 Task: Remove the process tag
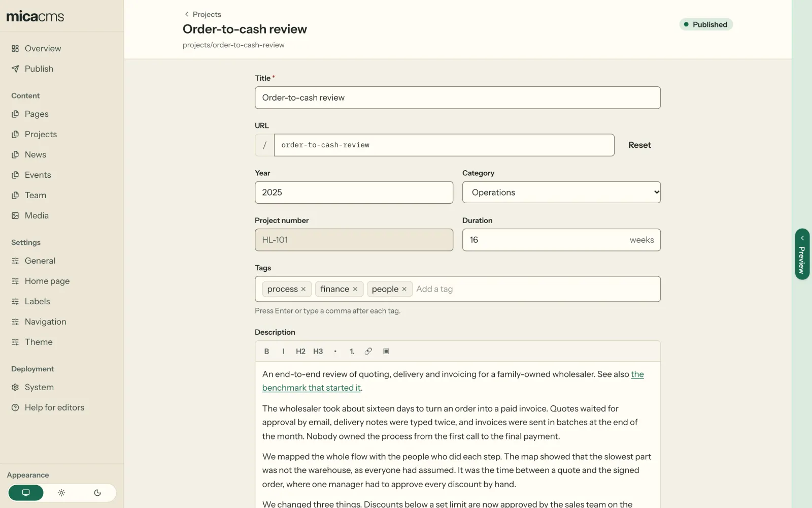click(303, 289)
